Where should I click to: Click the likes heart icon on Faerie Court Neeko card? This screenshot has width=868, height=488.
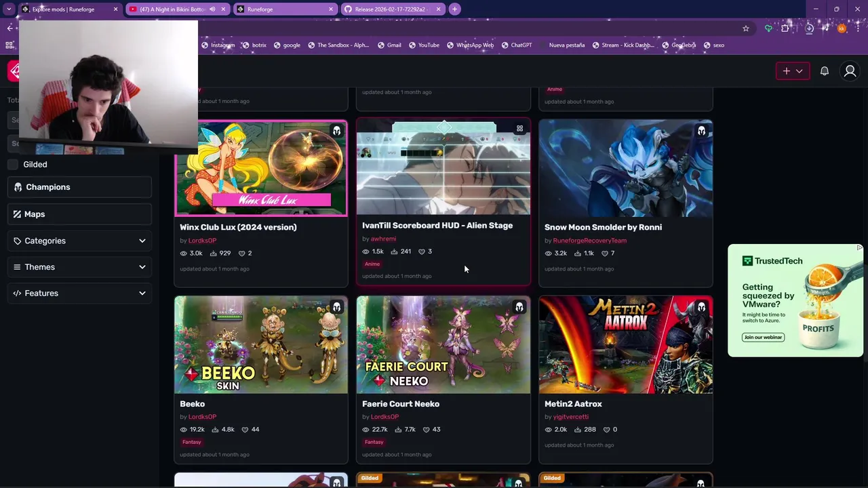[x=427, y=430]
